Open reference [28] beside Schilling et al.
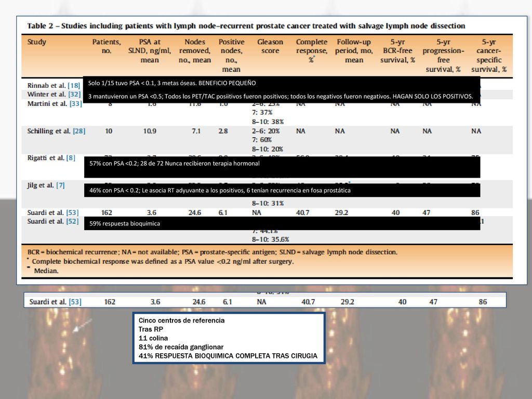The width and height of the screenshot is (532, 399). 79,131
